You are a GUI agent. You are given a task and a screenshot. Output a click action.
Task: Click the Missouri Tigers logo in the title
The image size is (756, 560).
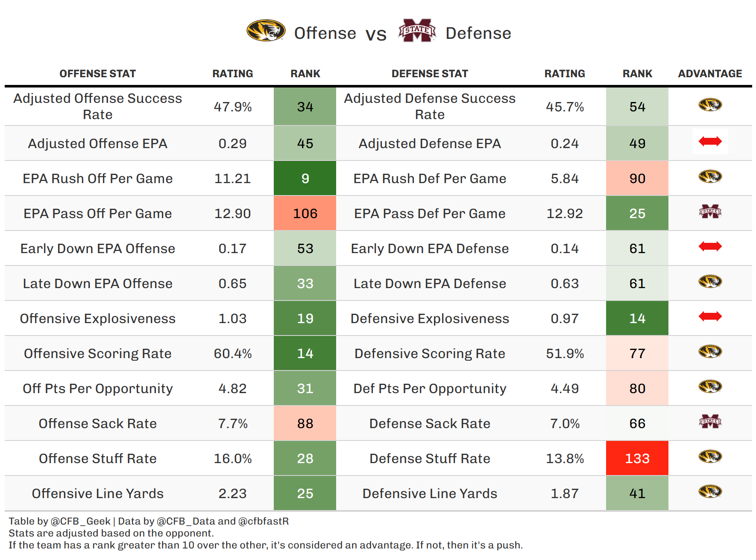(x=266, y=31)
